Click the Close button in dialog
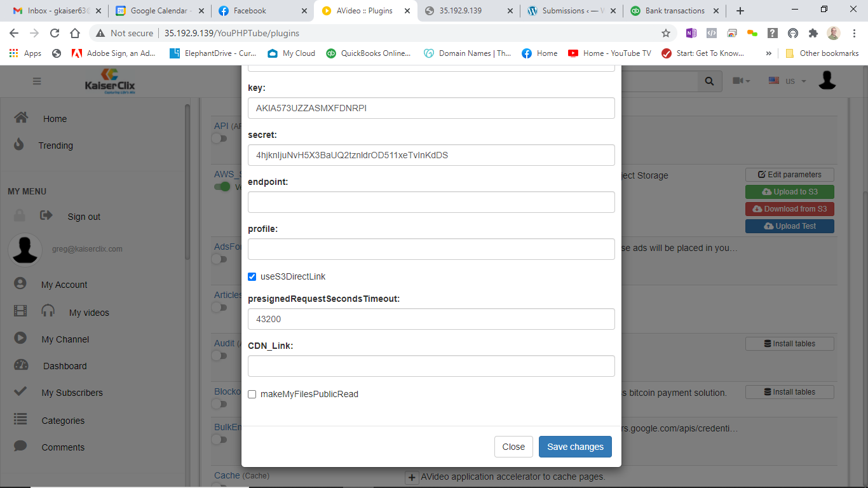Image resolution: width=868 pixels, height=488 pixels. pos(513,447)
